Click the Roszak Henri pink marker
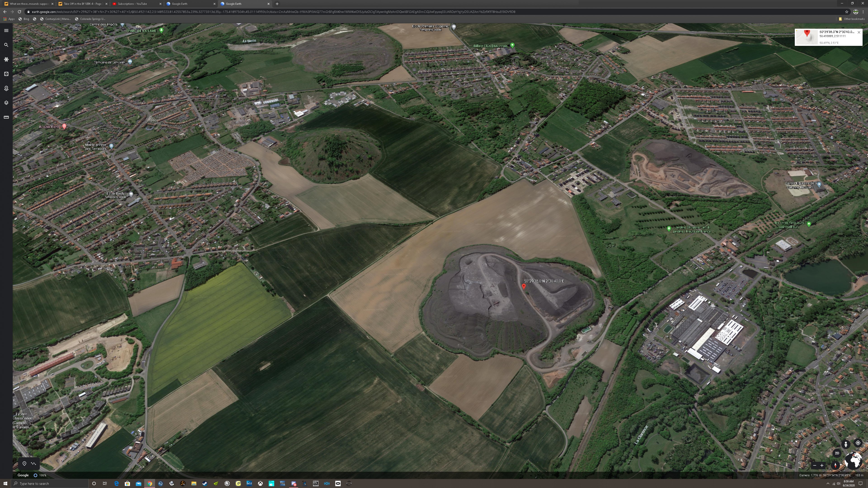 coord(64,126)
